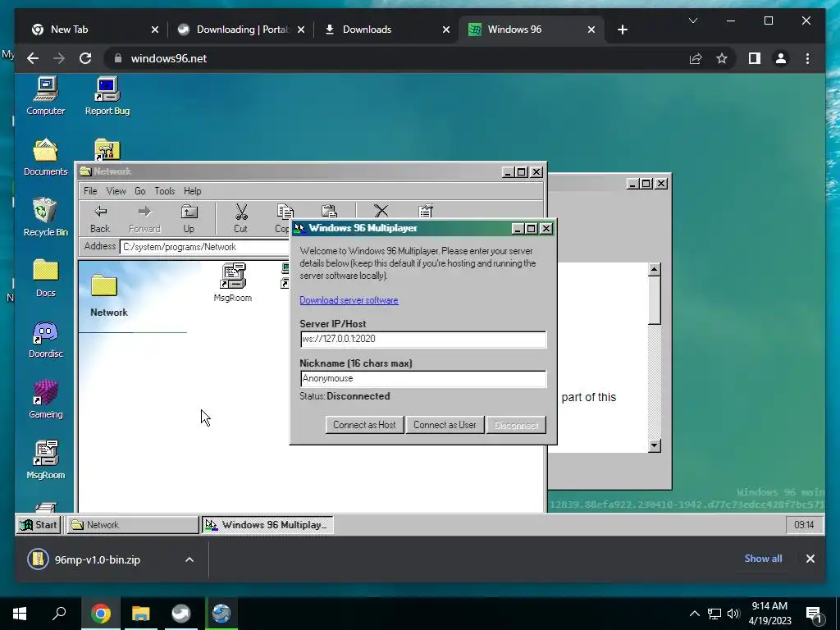
Task: Launch the Gameing desktop shortcut
Action: pyautogui.click(x=46, y=399)
